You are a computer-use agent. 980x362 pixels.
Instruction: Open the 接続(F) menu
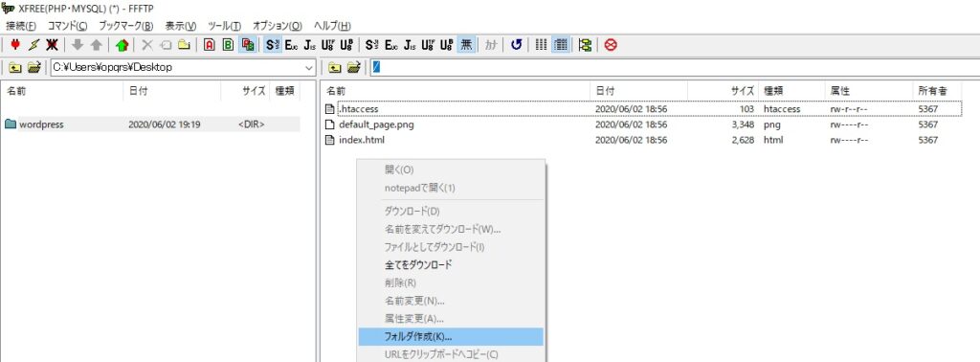pyautogui.click(x=21, y=26)
